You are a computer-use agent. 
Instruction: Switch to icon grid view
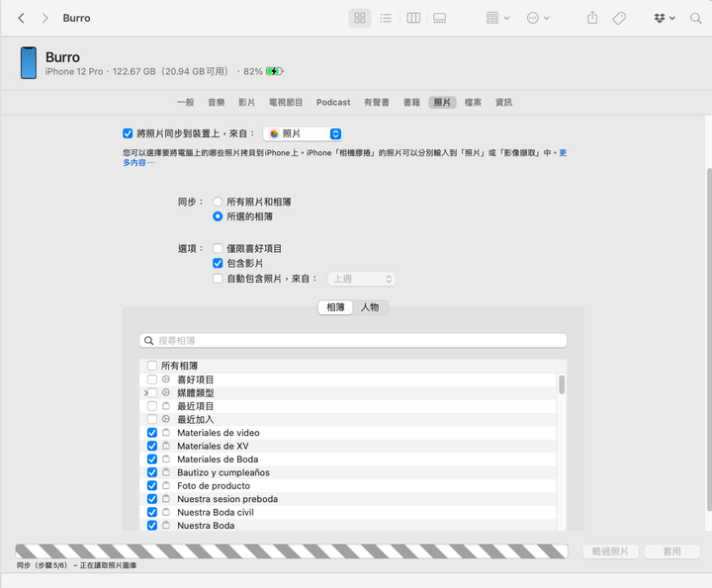[x=360, y=18]
